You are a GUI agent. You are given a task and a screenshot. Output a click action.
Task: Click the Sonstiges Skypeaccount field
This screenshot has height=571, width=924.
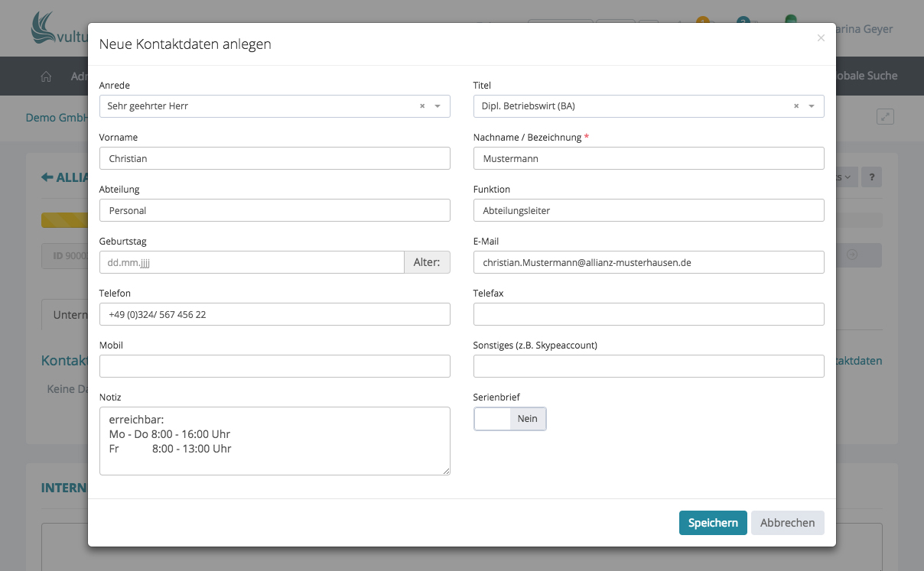tap(649, 366)
